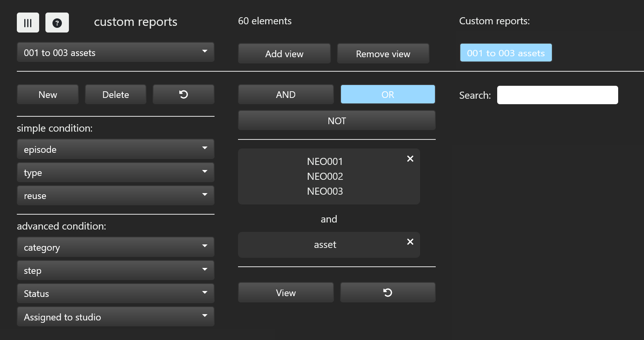Image resolution: width=644 pixels, height=340 pixels.
Task: Open the type dropdown
Action: click(115, 172)
